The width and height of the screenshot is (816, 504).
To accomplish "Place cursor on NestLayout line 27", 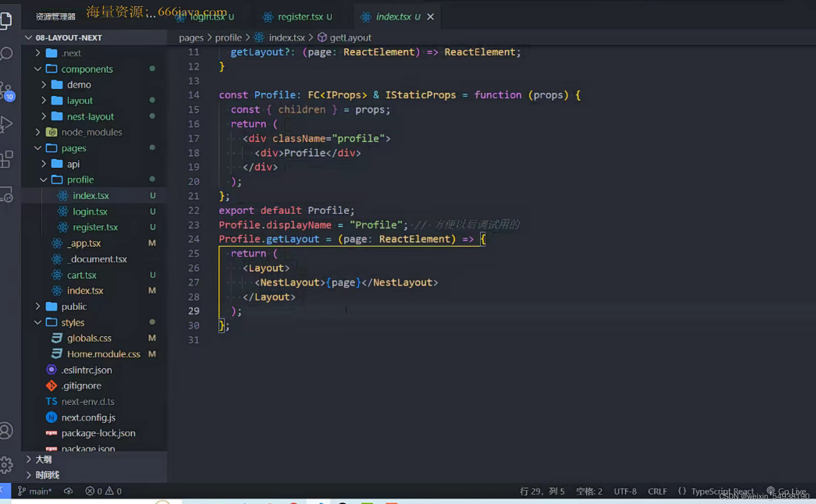I will 346,282.
